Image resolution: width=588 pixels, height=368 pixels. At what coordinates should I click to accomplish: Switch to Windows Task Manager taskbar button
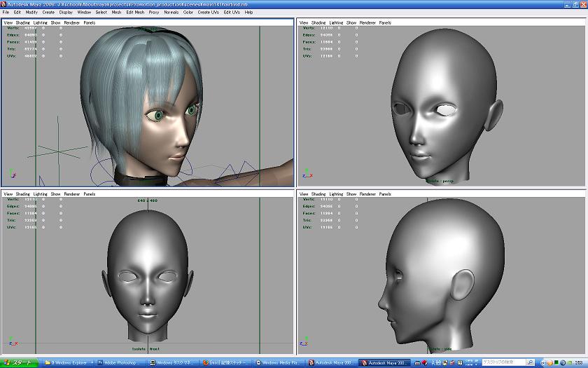tap(174, 363)
